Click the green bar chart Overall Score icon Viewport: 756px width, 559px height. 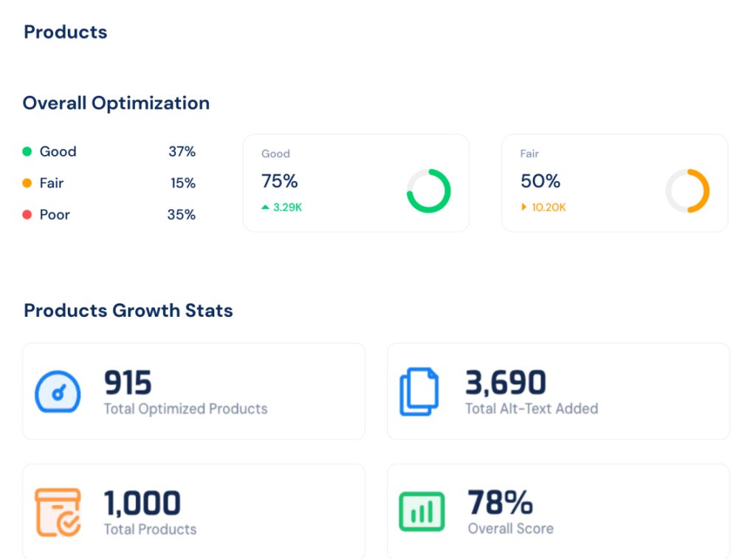click(422, 512)
